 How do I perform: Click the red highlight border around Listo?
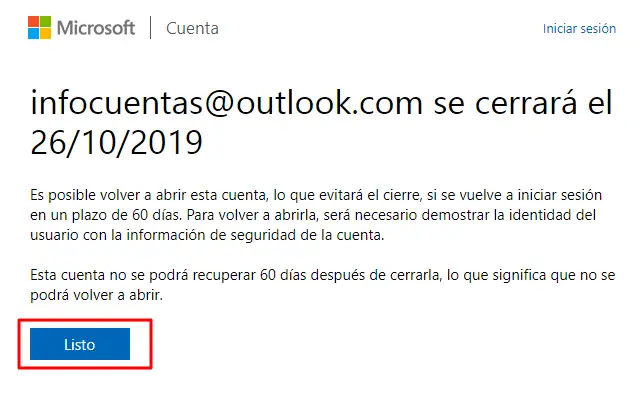pyautogui.click(x=85, y=320)
